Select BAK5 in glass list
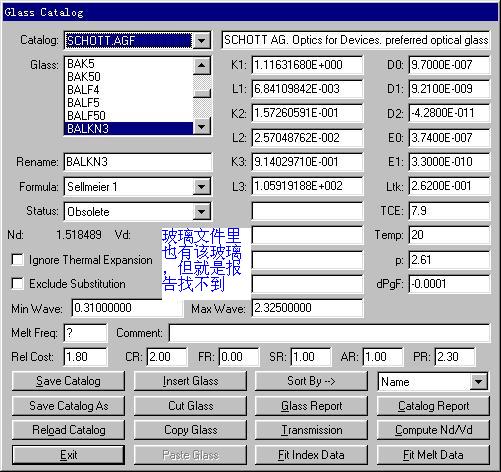Image resolution: width=501 pixels, height=472 pixels. point(129,63)
